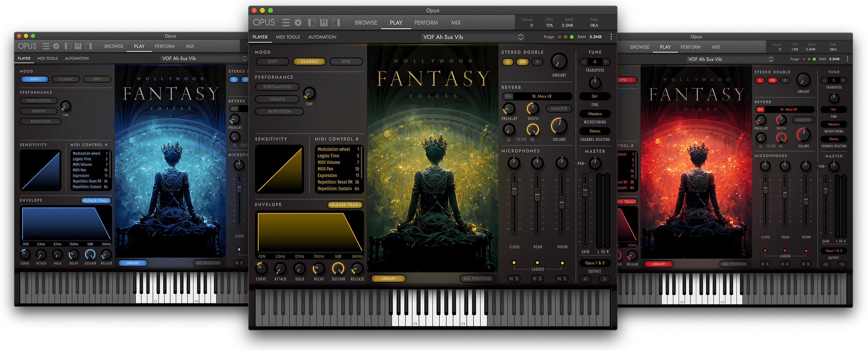Screen dimensions: 868x350
Task: Open the St. Mary LR reverb dropdown in the gold window
Action: click(541, 96)
